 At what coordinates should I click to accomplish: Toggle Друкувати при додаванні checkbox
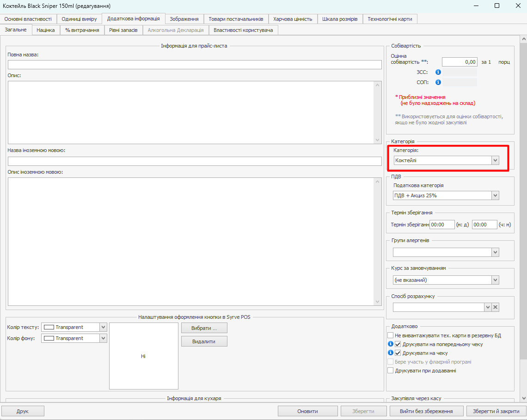[391, 371]
